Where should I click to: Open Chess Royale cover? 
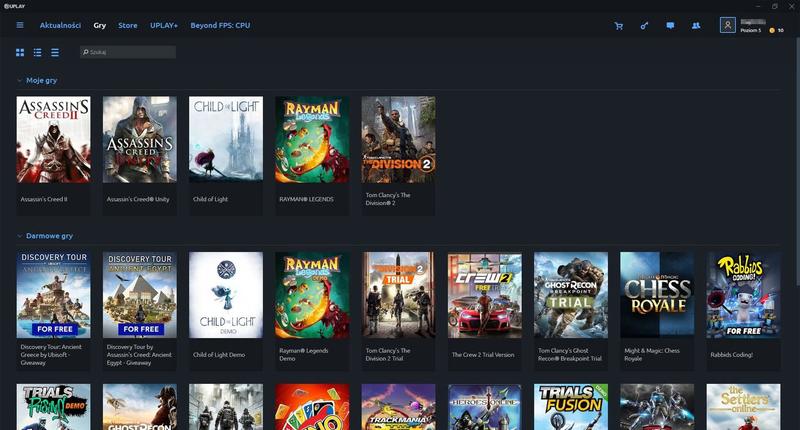[x=657, y=295]
